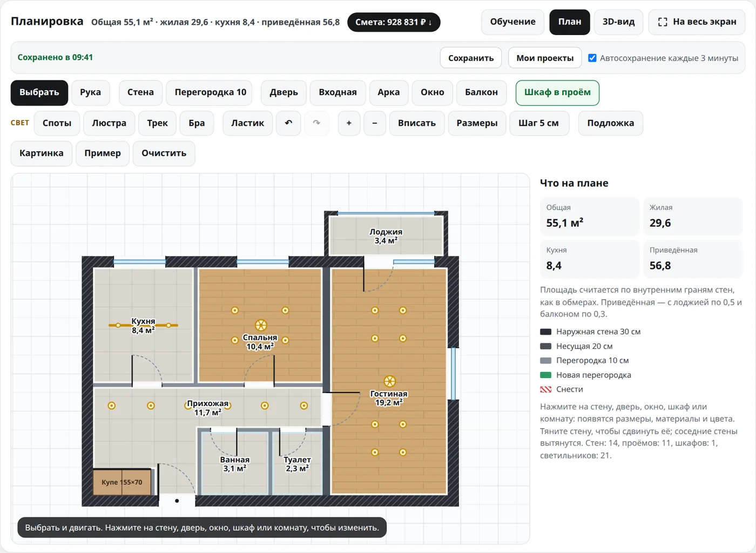Pick the Окно window tool
This screenshot has width=756, height=553.
[433, 92]
